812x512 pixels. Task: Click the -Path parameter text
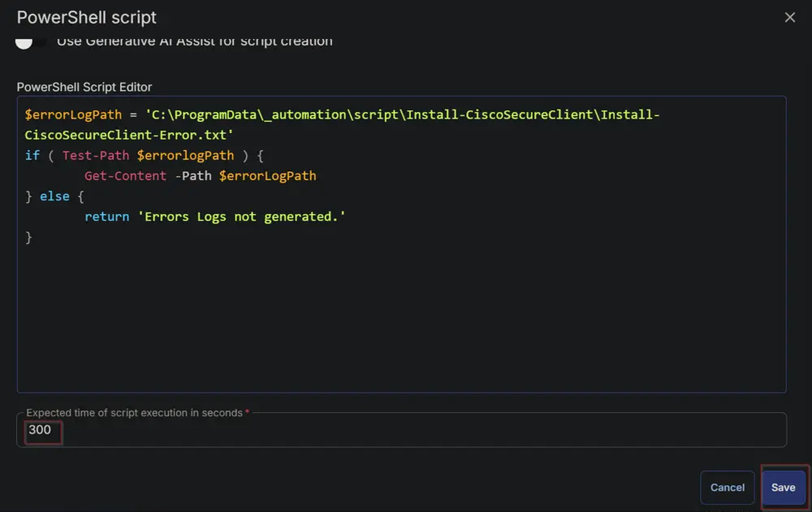click(192, 176)
